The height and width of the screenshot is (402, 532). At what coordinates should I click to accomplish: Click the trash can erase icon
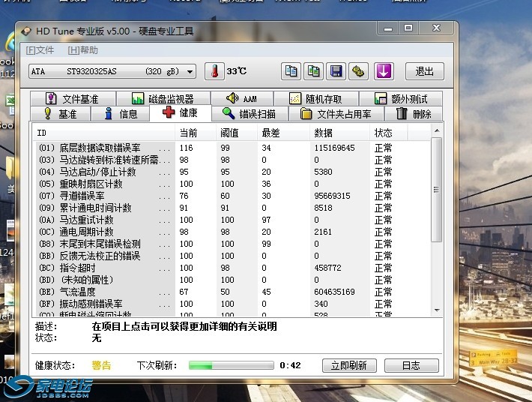(402, 113)
